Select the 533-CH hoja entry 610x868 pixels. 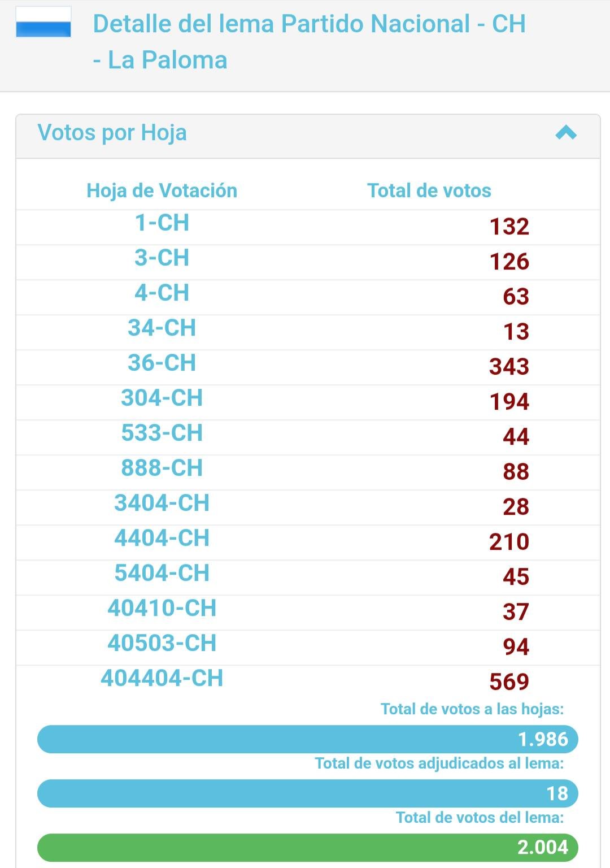pyautogui.click(x=162, y=433)
